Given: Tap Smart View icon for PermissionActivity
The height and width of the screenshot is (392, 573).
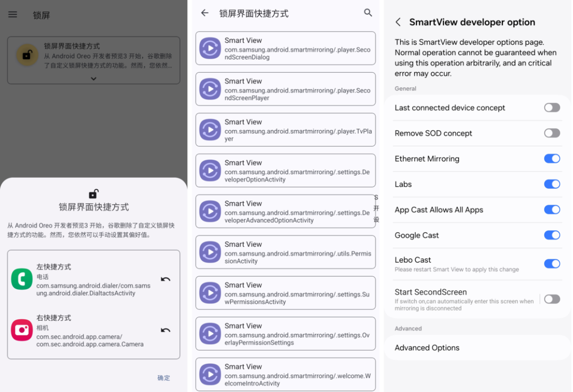Looking at the screenshot, I should point(210,252).
